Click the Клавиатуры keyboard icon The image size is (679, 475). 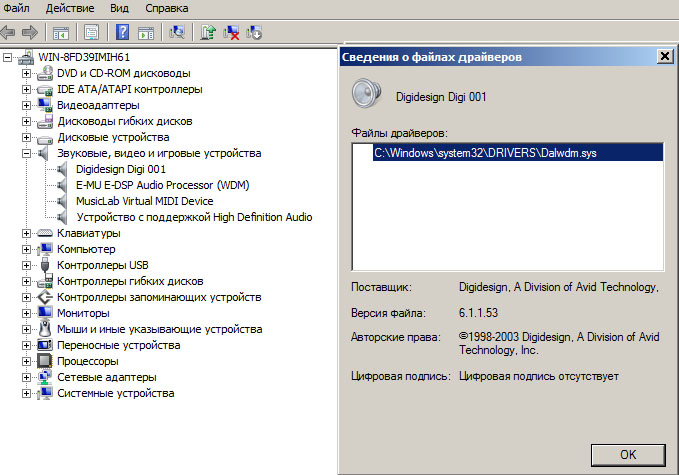(x=45, y=233)
